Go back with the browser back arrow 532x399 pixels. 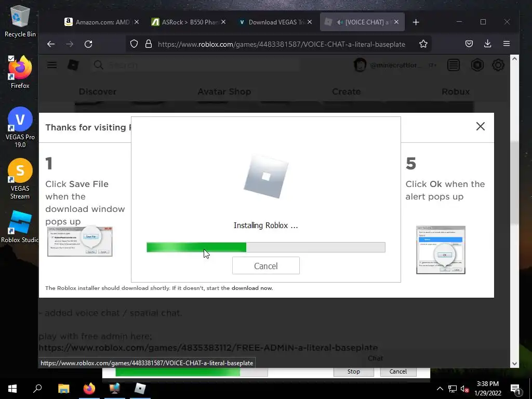(51, 44)
